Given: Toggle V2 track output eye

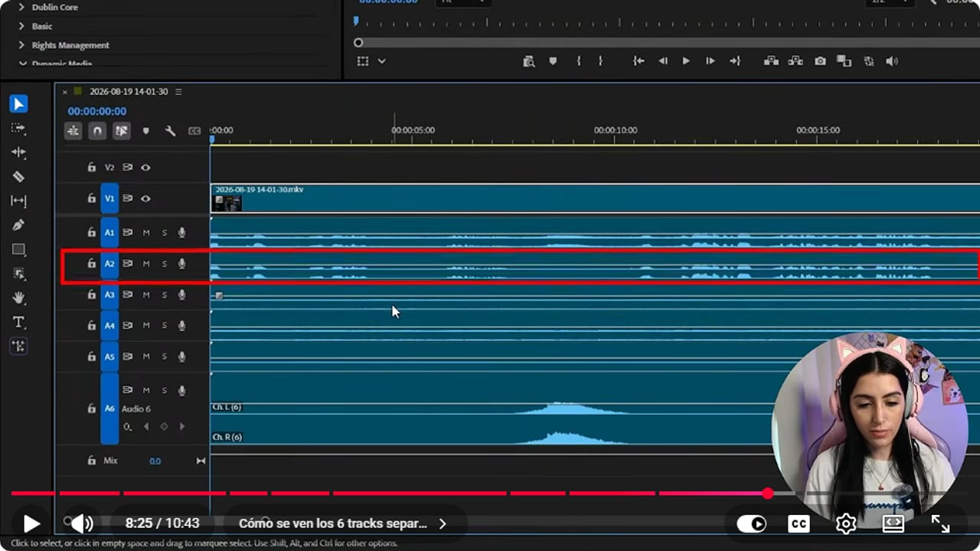Looking at the screenshot, I should coord(145,168).
